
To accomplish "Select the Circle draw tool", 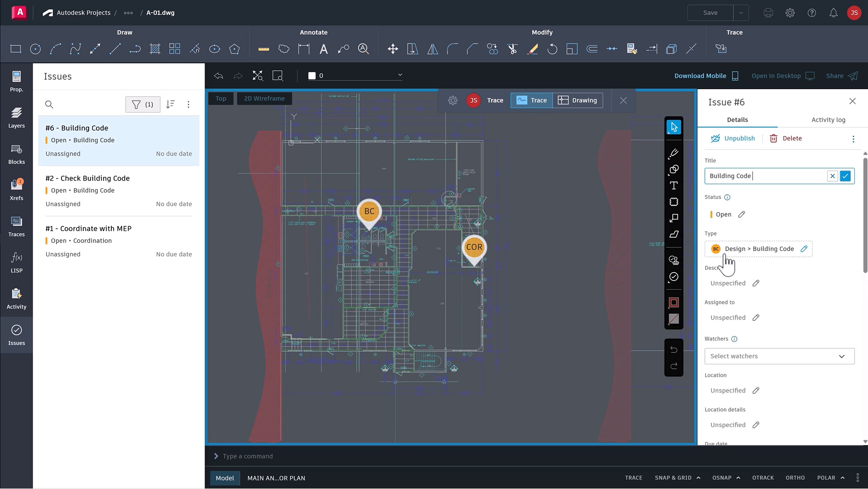I will (35, 49).
